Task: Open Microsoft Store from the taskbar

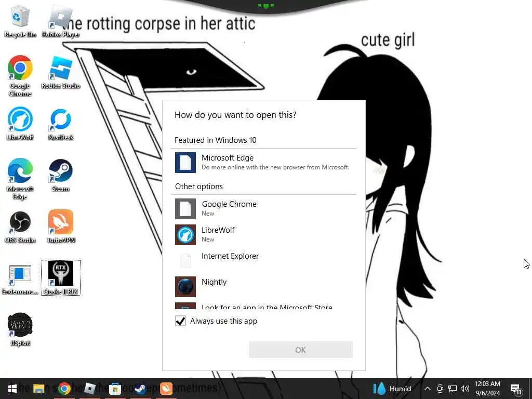Action: [115, 389]
